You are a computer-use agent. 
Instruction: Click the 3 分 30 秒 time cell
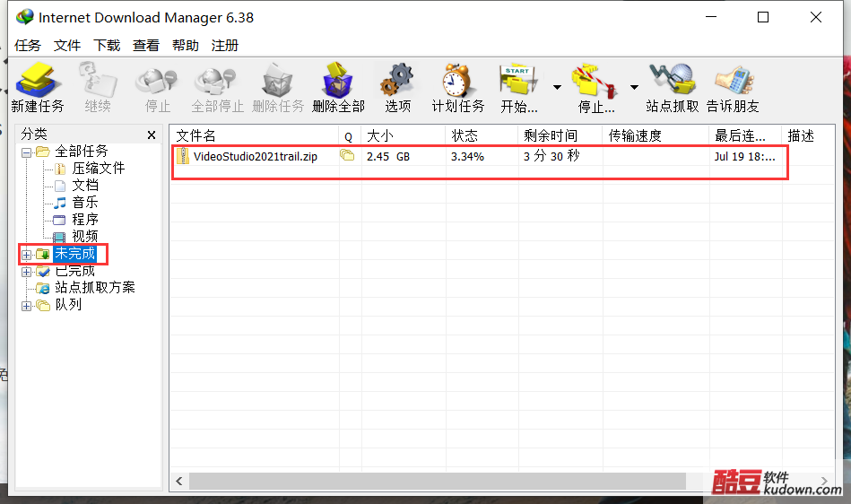point(552,156)
